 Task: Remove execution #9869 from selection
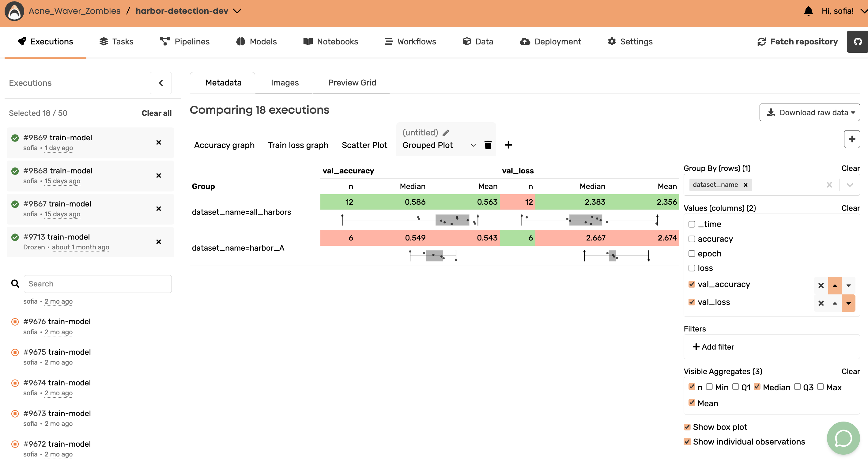coord(158,142)
